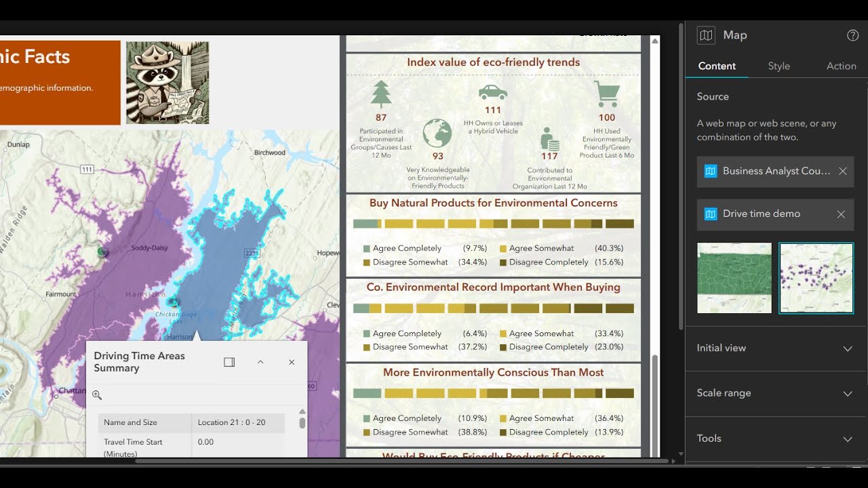Screen dimensions: 868x488
Task: Close the Driving Time Areas Summary popup
Action: pos(292,362)
